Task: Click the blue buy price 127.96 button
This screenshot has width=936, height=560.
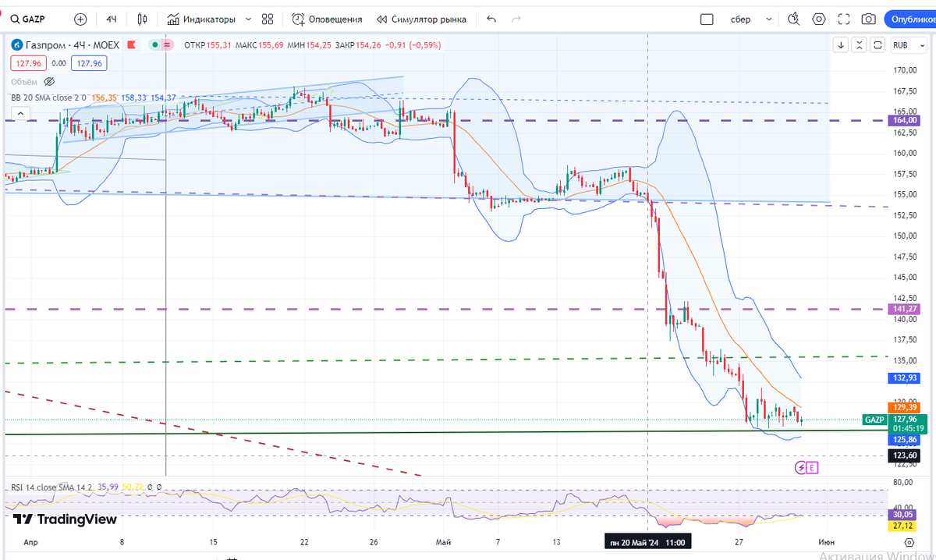Action: click(89, 63)
